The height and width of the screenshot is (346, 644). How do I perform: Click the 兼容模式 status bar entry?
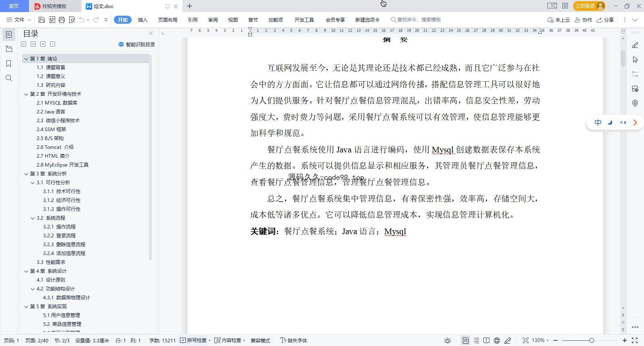[260, 340]
